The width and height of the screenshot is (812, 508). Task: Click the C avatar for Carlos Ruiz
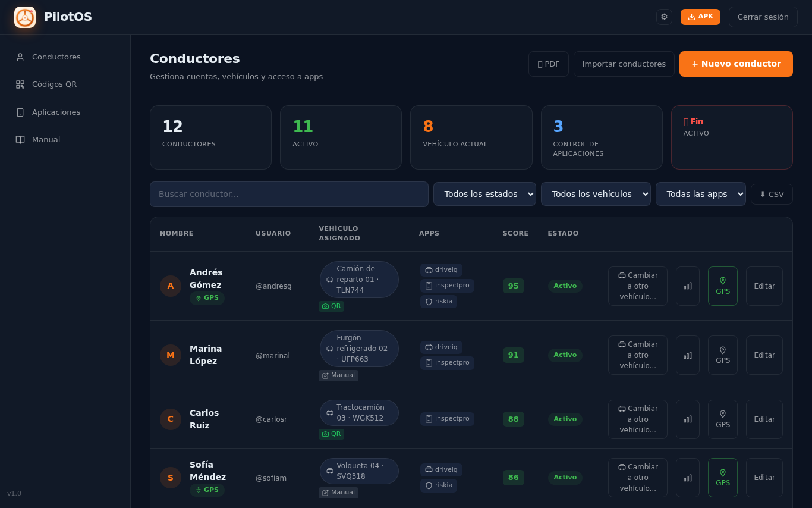pyautogui.click(x=171, y=419)
